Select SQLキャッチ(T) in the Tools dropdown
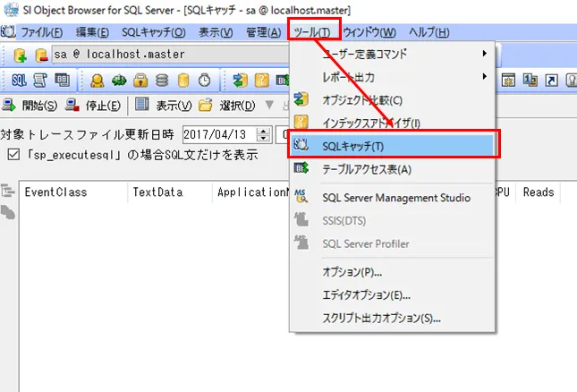This screenshot has width=577, height=392. coord(393,146)
